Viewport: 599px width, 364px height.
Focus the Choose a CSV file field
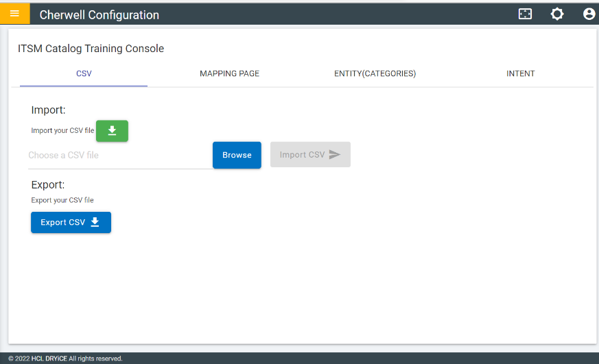pyautogui.click(x=120, y=156)
